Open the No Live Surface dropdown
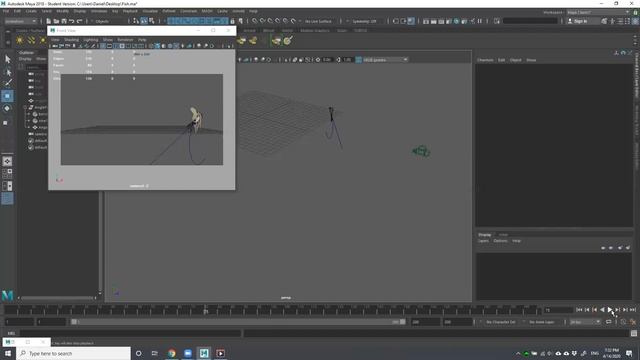The height and width of the screenshot is (360, 640). tap(319, 21)
